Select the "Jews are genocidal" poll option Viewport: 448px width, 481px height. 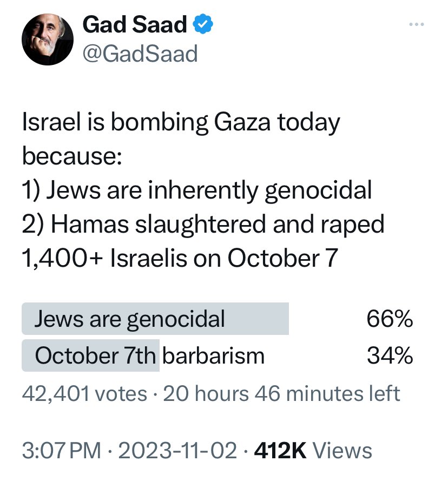130,319
